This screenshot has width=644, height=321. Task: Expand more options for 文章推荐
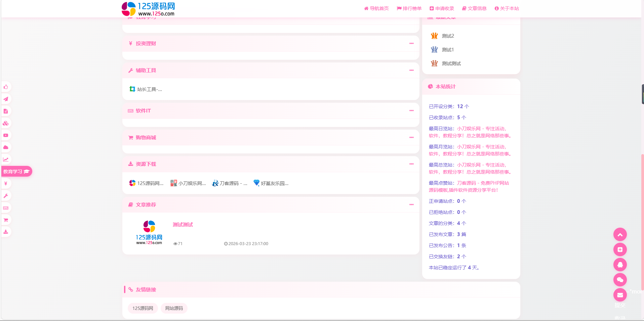[411, 204]
